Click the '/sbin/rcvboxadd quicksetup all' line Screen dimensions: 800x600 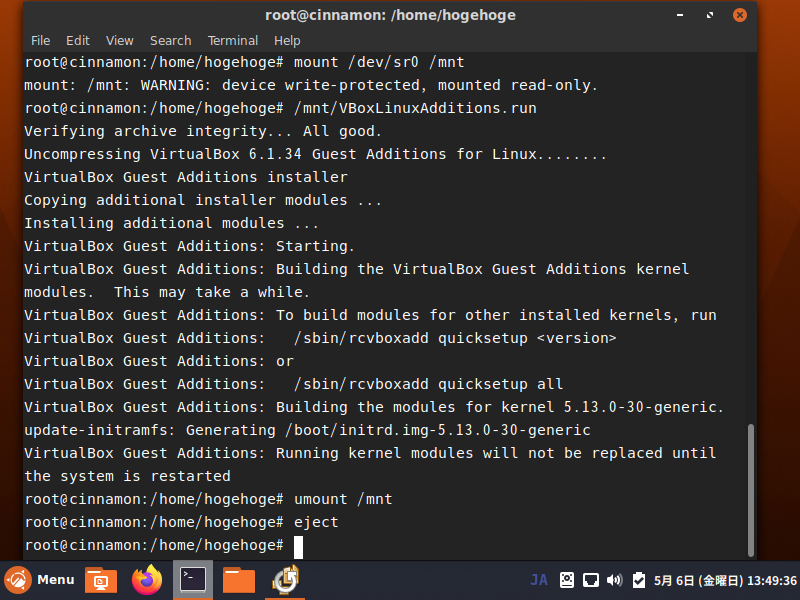[x=293, y=384]
